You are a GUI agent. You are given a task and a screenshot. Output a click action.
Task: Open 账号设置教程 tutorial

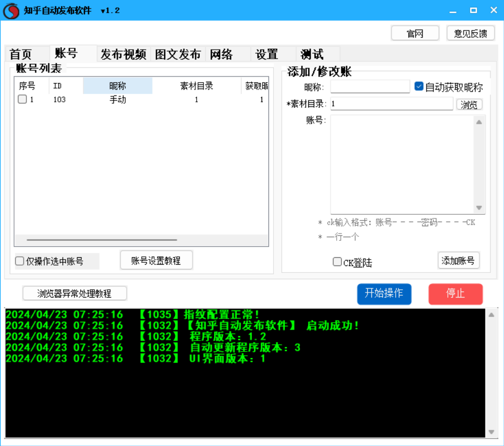click(x=156, y=260)
